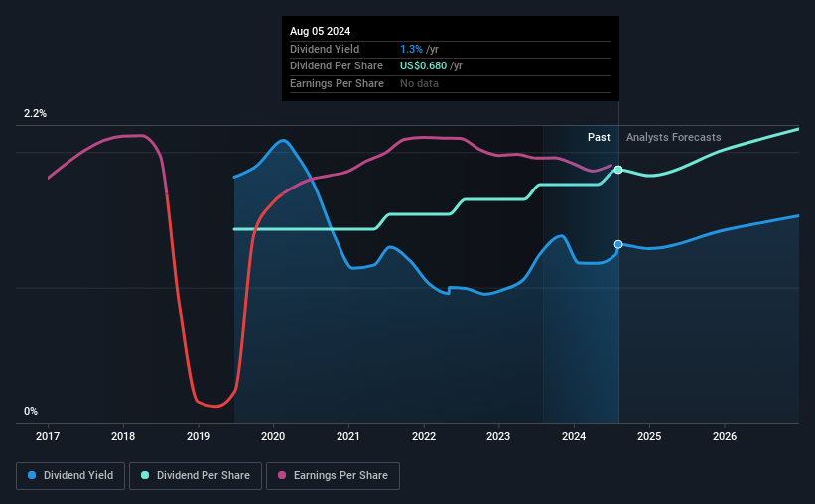Click the 2.2% y-axis label
Image resolution: width=815 pixels, height=504 pixels.
35,113
